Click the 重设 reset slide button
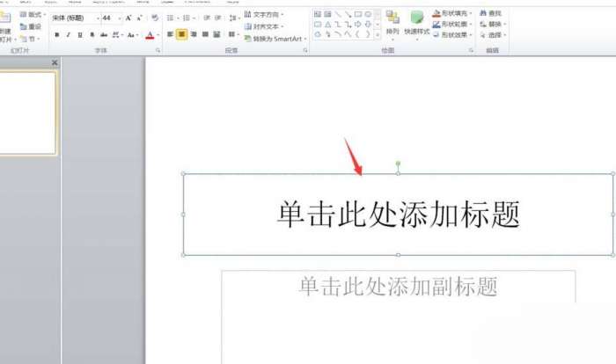Viewport: 616px width, 364px height. coord(31,26)
